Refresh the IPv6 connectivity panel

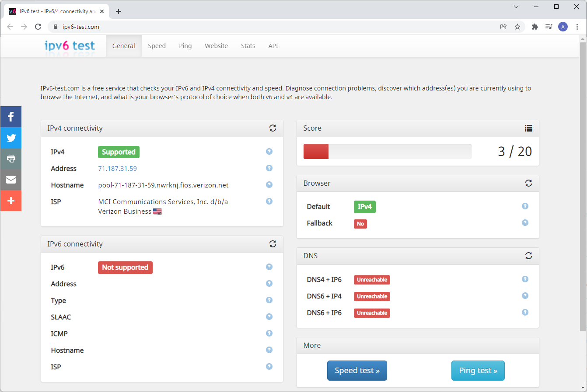click(x=273, y=244)
